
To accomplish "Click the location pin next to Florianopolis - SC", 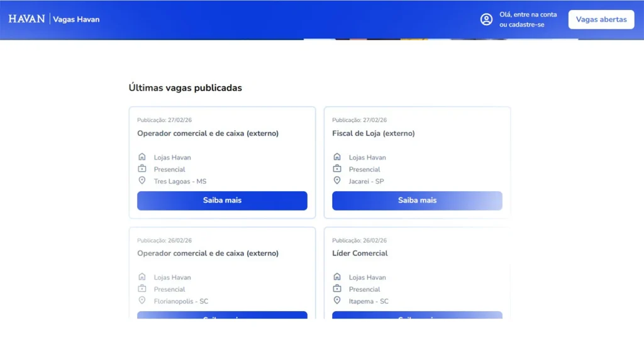I will click(142, 301).
